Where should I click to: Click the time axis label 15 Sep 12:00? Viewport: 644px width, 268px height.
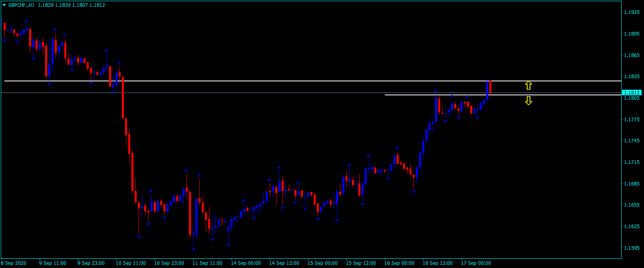tap(361, 263)
